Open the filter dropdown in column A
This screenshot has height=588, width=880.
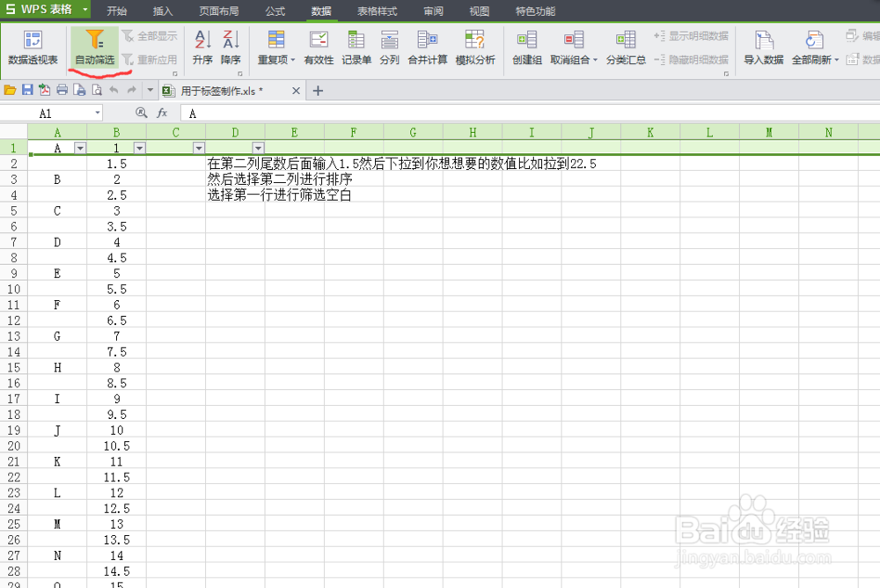coord(80,148)
